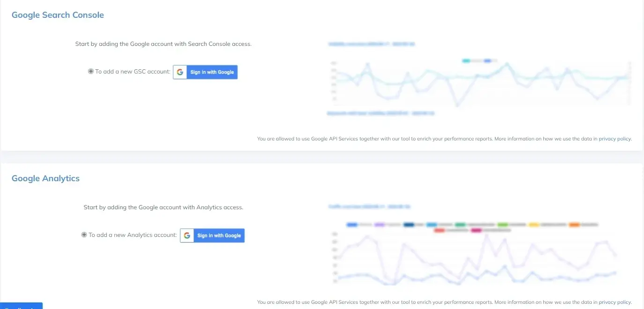Expand the Google Analytics section header
Image resolution: width=644 pixels, height=309 pixels.
pos(45,178)
